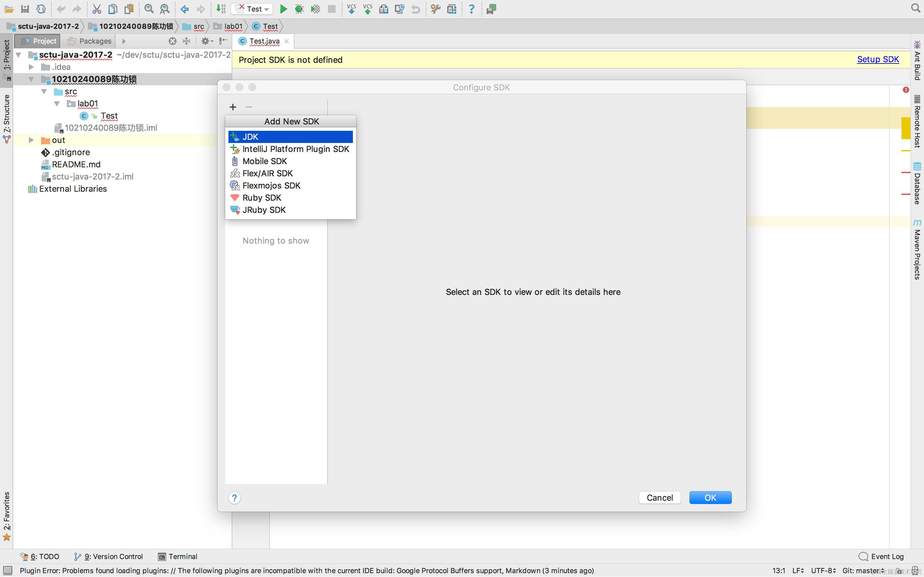924x577 pixels.
Task: Expand the out folder
Action: tap(31, 140)
